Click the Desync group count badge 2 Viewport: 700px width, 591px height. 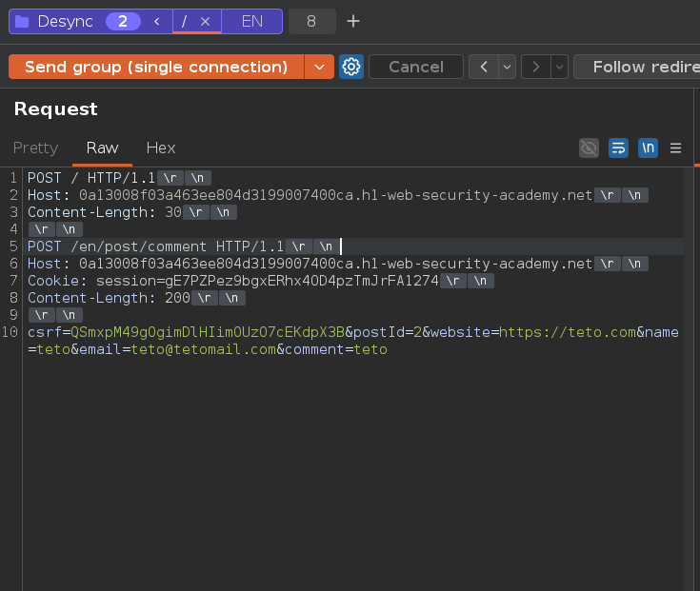(x=123, y=21)
